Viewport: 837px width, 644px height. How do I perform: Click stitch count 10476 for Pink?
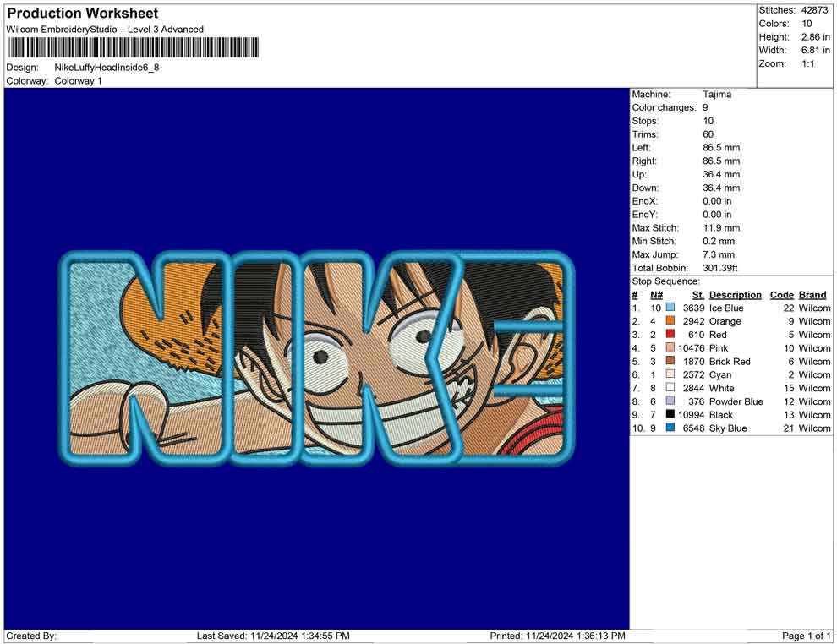click(692, 348)
